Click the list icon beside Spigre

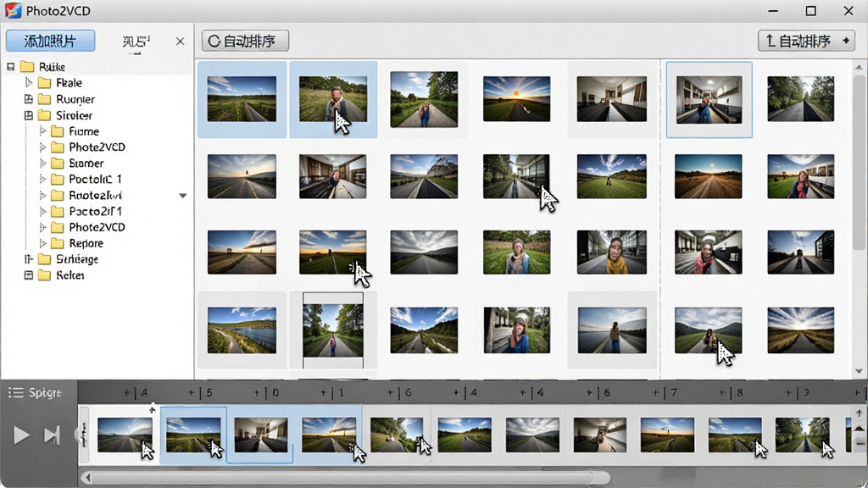click(x=15, y=393)
